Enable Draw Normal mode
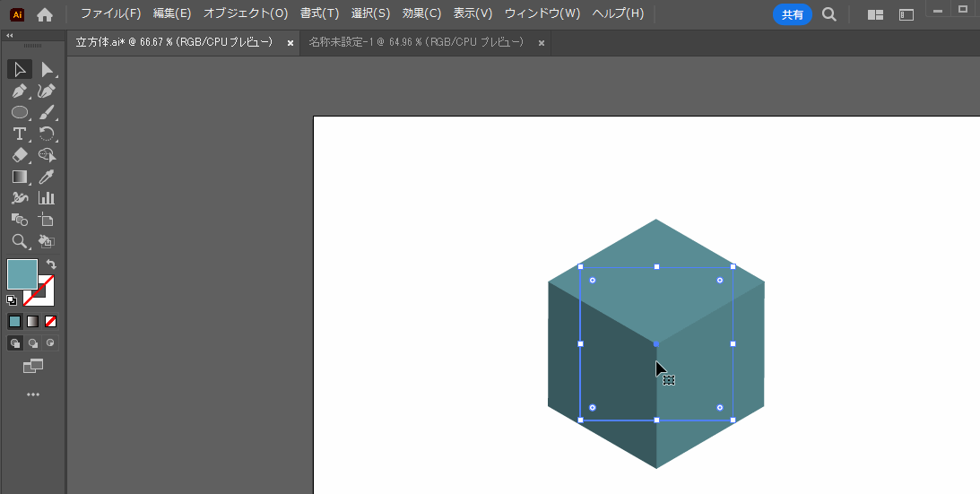 (x=15, y=342)
